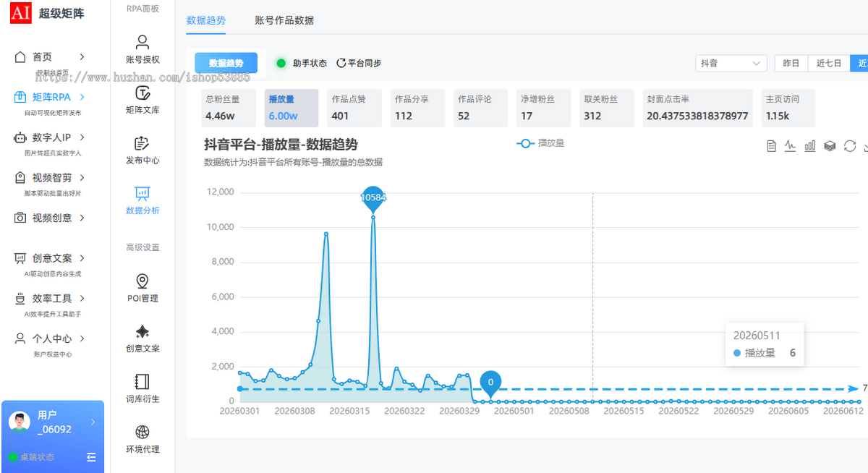Image resolution: width=868 pixels, height=473 pixels.
Task: Click the 首页 home icon
Action: click(x=20, y=56)
